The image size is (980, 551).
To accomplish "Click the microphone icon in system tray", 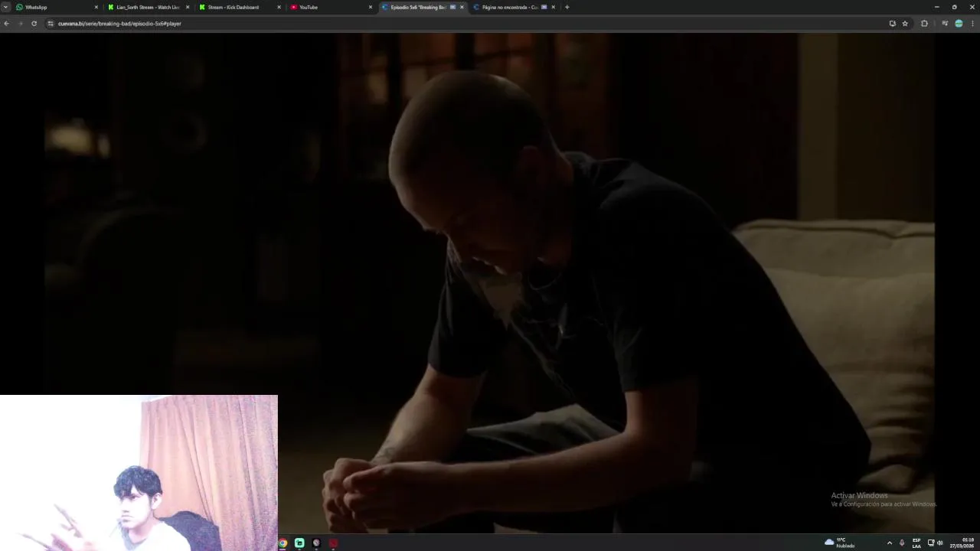I will pyautogui.click(x=902, y=543).
